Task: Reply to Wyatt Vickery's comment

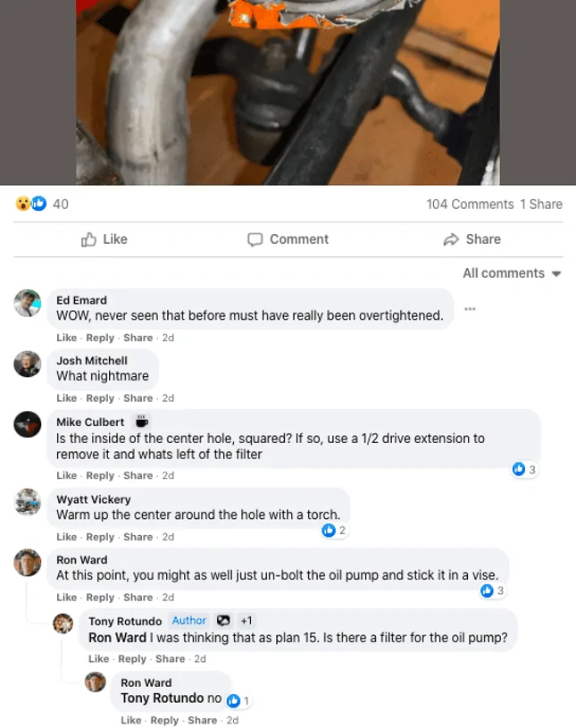Action: pos(100,537)
